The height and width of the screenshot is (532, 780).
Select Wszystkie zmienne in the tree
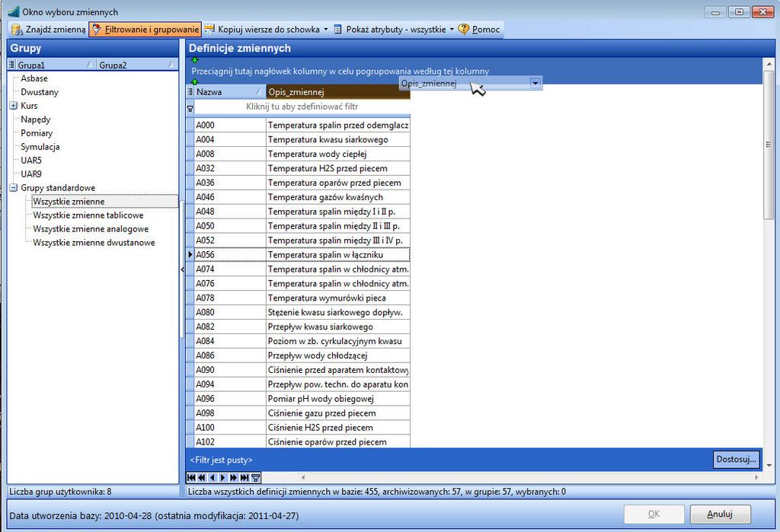(x=69, y=202)
